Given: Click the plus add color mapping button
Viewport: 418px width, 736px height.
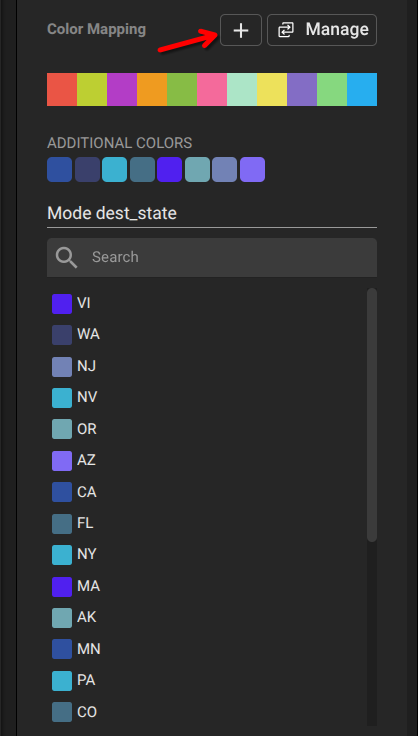Looking at the screenshot, I should (x=241, y=30).
